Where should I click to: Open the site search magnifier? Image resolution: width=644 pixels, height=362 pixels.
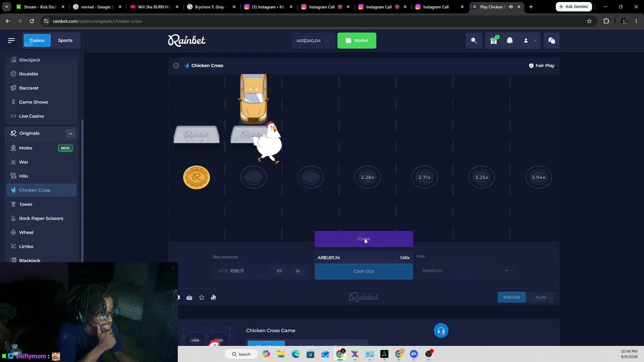(x=473, y=40)
